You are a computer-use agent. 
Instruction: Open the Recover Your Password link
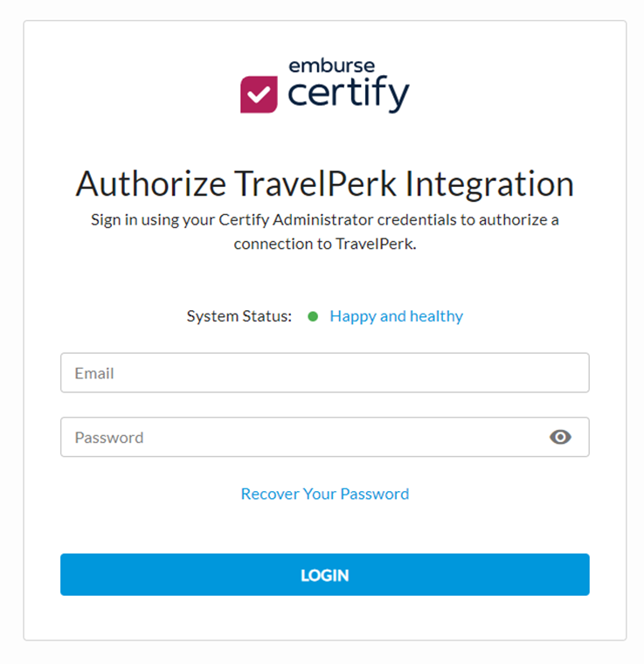324,494
